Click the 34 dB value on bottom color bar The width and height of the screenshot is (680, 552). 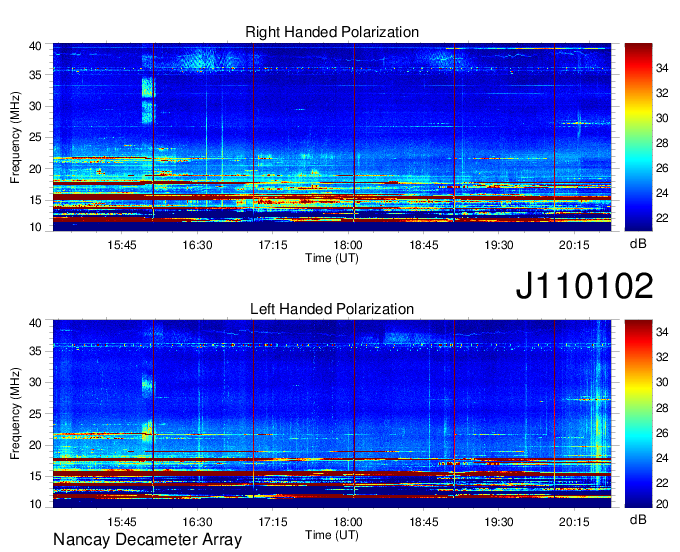[662, 332]
